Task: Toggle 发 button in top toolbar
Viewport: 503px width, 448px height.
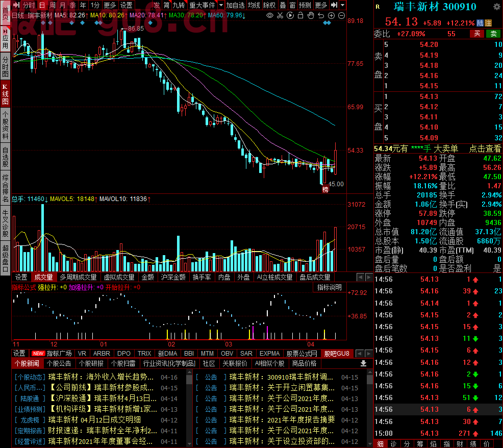Action: (157, 5)
